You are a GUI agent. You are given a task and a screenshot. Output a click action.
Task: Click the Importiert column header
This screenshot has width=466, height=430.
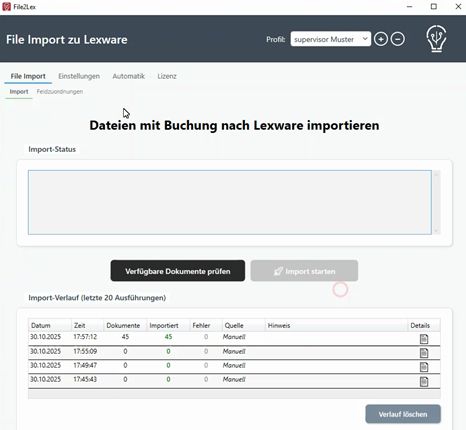tap(168, 325)
